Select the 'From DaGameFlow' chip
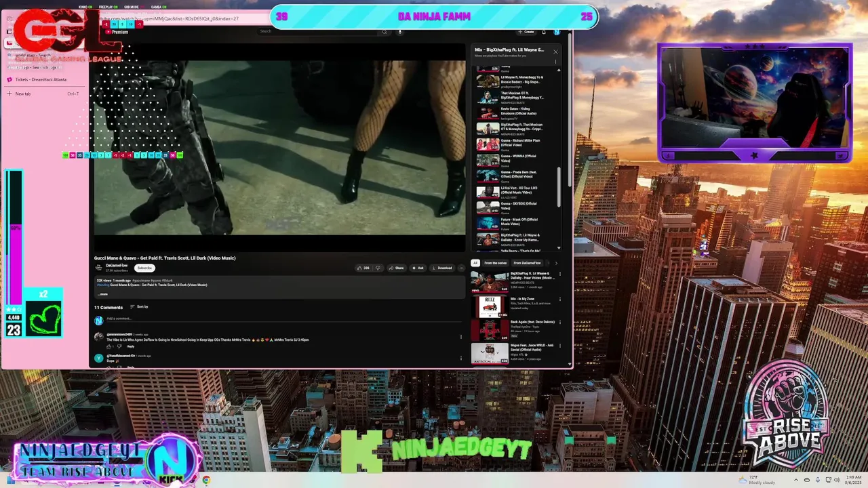This screenshot has width=868, height=488. click(x=527, y=263)
